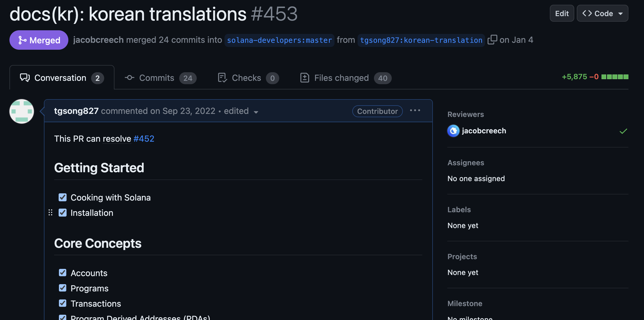Click jacobcreech reviewer avatar icon
Viewport: 644px width, 320px height.
pos(453,131)
